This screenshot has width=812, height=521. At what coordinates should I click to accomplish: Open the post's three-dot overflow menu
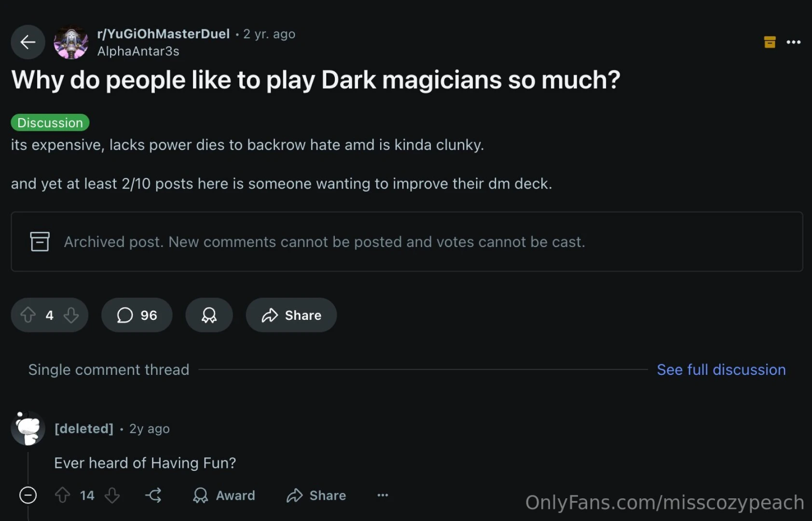[793, 42]
